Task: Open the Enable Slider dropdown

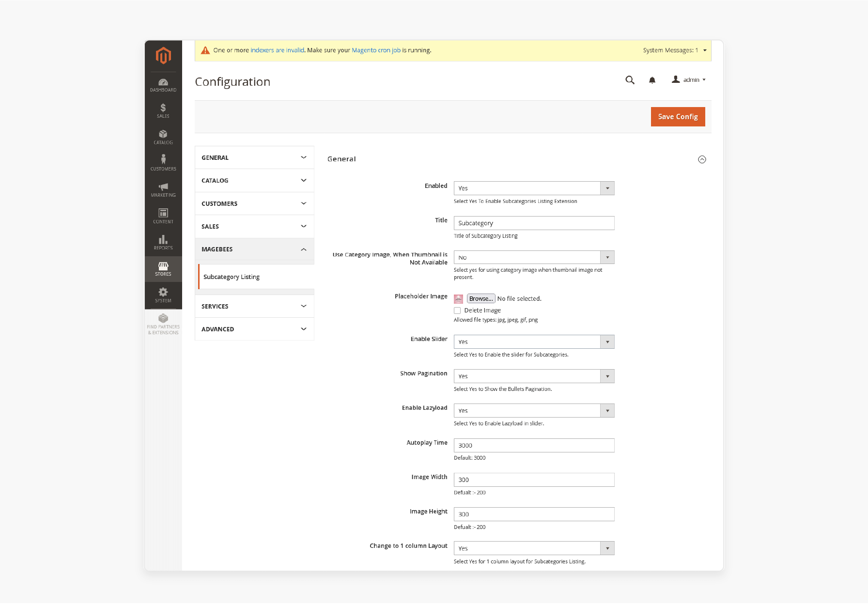Action: pyautogui.click(x=534, y=342)
